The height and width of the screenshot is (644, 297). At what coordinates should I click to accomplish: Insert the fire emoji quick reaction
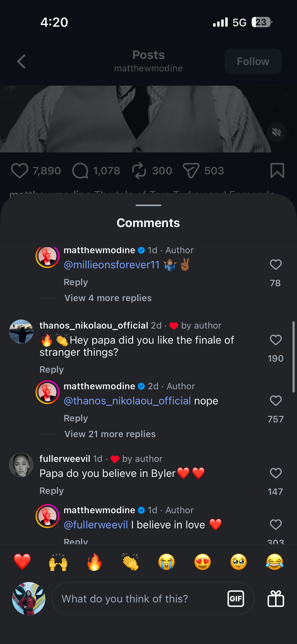(94, 562)
